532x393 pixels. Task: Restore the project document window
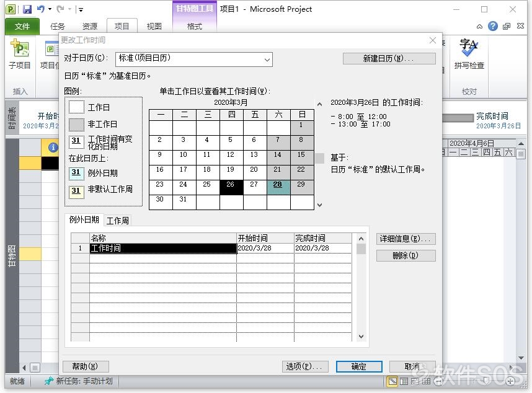[507, 27]
